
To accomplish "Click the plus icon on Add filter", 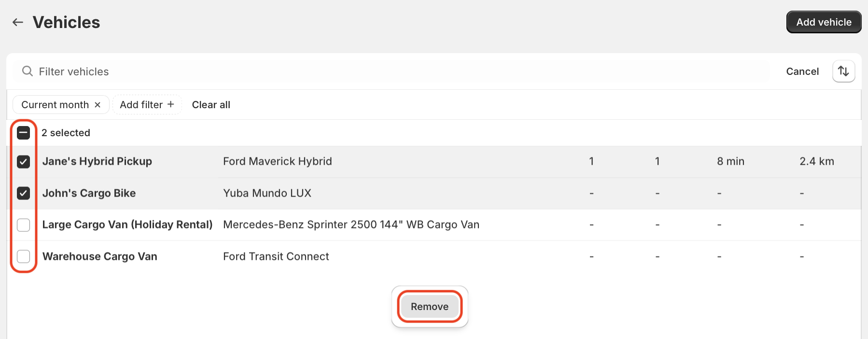I will click(x=170, y=104).
